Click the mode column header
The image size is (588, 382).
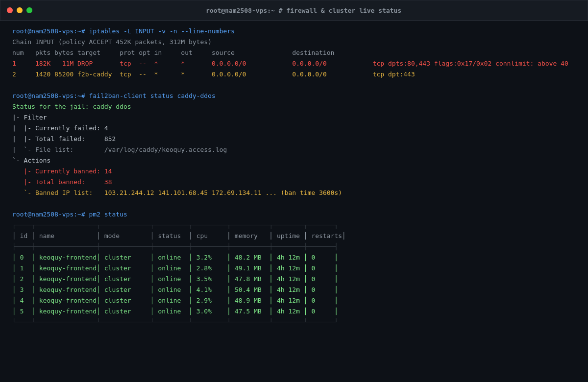112,236
